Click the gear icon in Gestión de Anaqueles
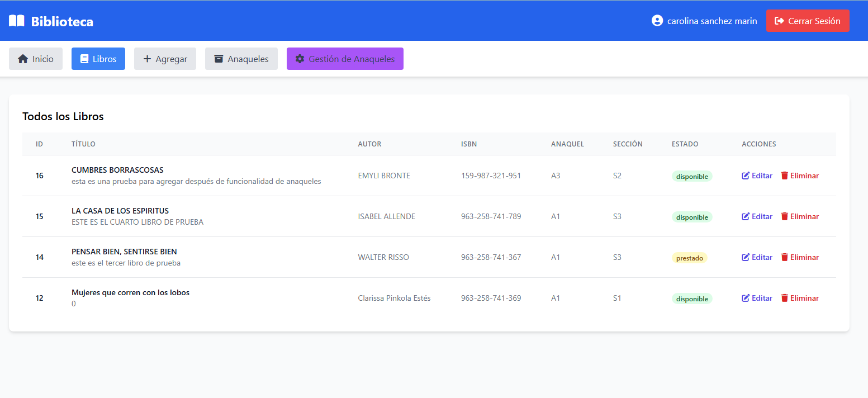868x398 pixels. click(x=300, y=59)
